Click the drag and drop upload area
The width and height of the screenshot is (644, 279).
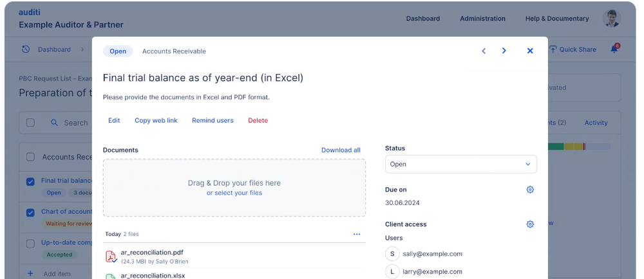tap(234, 188)
